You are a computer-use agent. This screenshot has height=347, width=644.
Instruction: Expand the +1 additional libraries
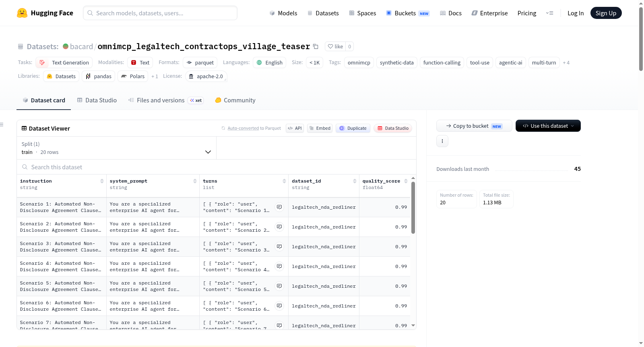[x=155, y=76]
